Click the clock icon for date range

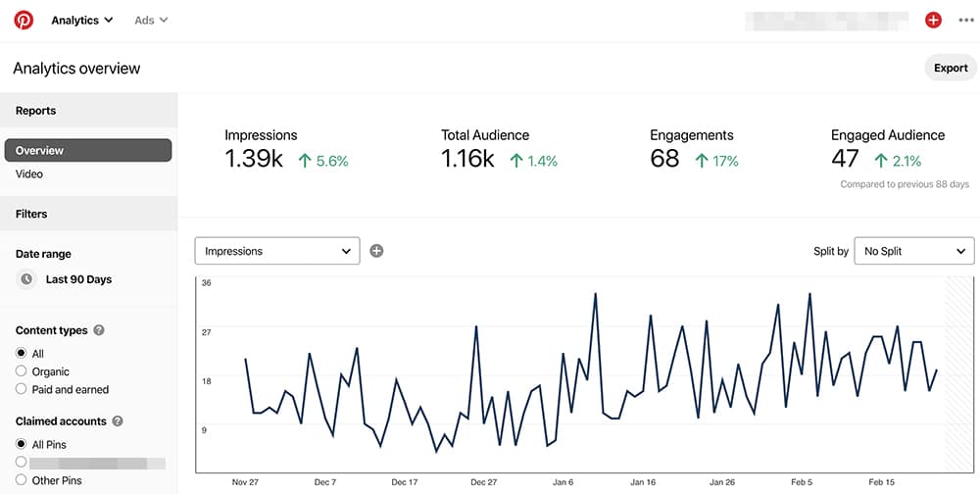point(26,279)
